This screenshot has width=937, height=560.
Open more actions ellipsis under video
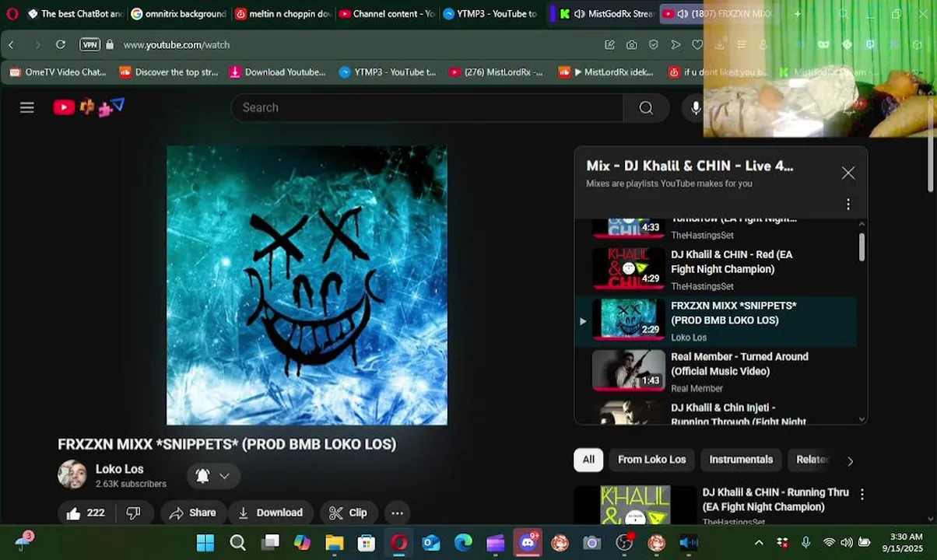(397, 513)
